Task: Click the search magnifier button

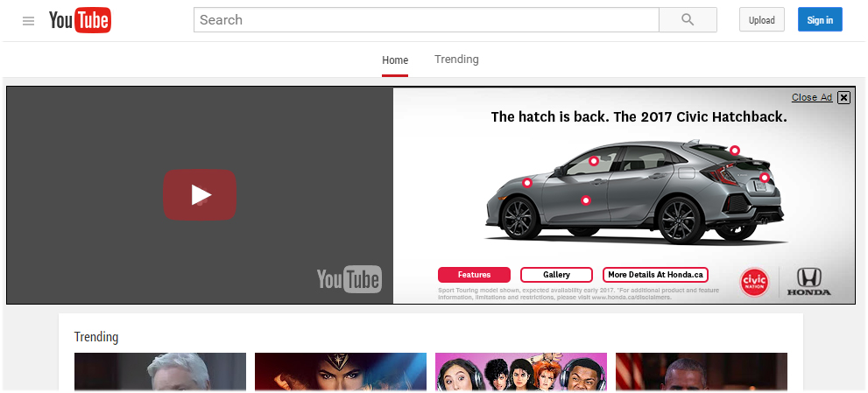Action: pos(688,20)
